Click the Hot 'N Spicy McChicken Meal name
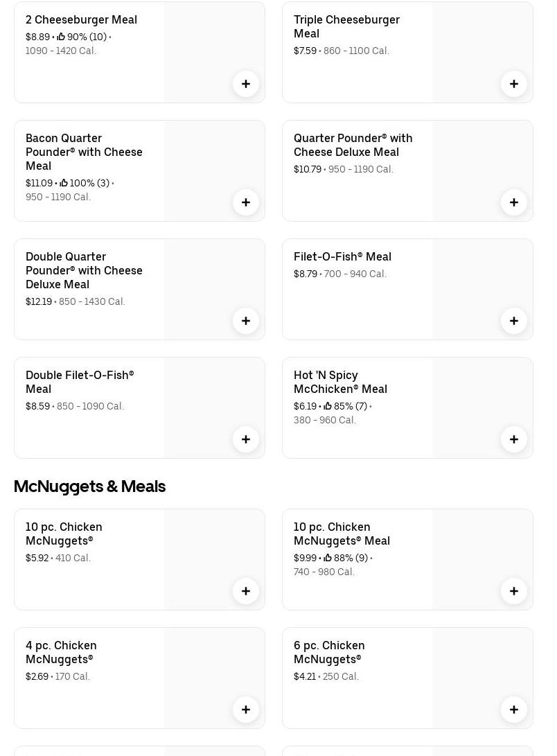557x756 pixels. pyautogui.click(x=340, y=382)
